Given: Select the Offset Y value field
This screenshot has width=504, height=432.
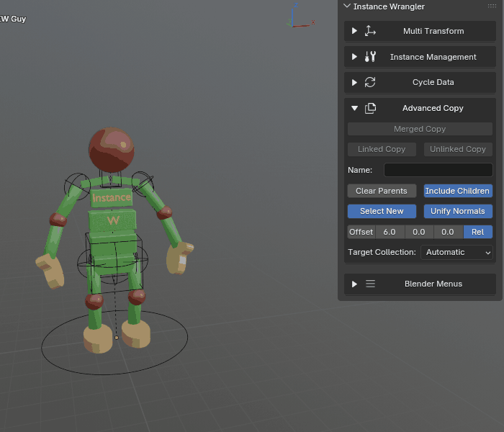Looking at the screenshot, I should [419, 232].
